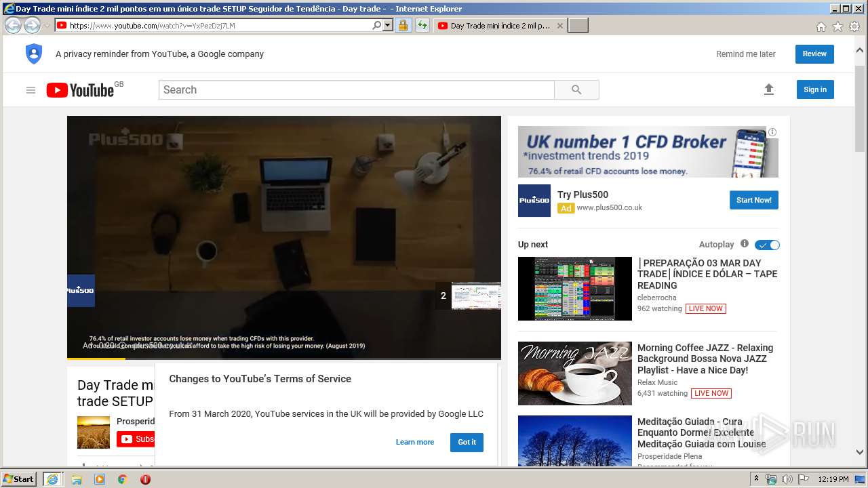868x488 pixels.
Task: Click the search magnifier button
Action: coord(576,90)
